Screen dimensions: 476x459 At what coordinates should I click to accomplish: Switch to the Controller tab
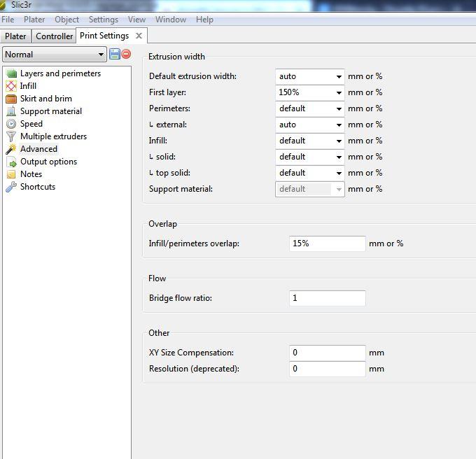pyautogui.click(x=54, y=36)
